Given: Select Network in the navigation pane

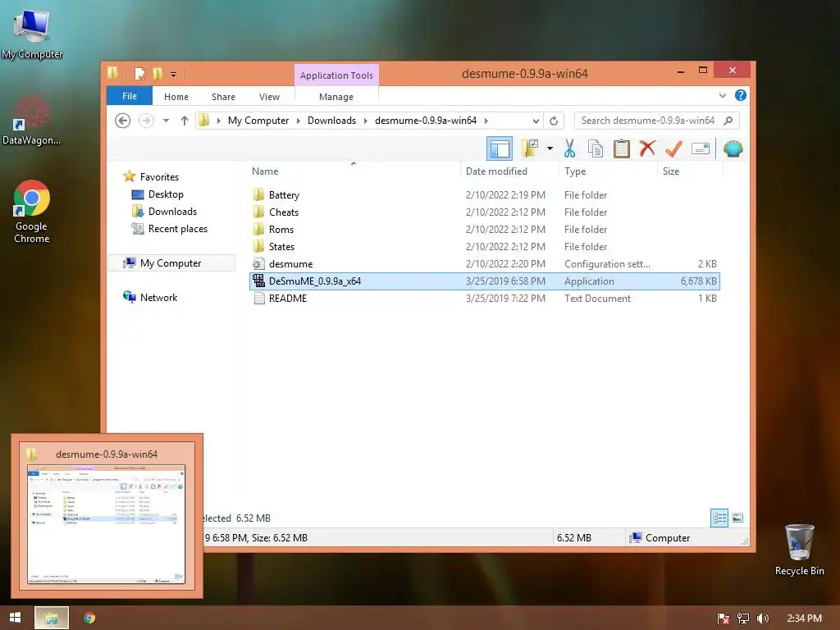Looking at the screenshot, I should click(x=158, y=297).
